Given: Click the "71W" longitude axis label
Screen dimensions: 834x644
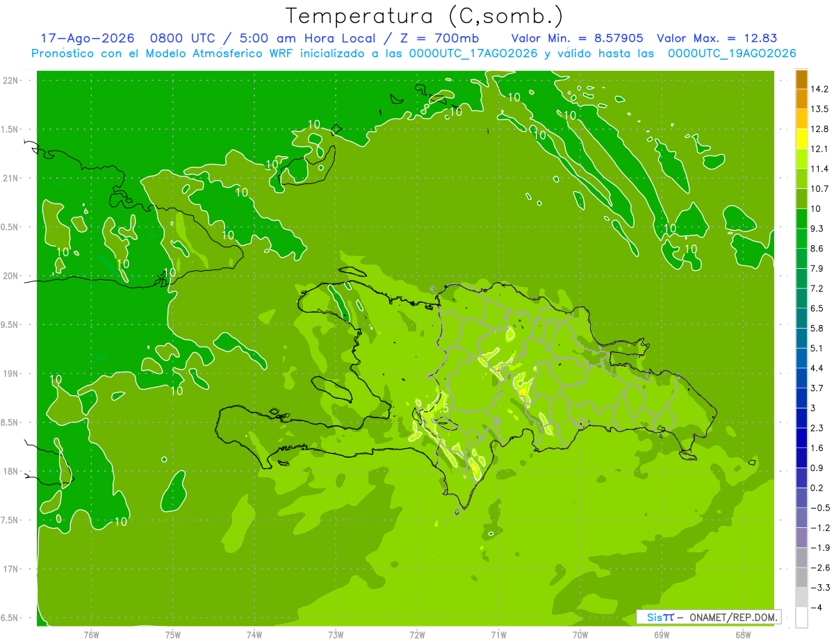Looking at the screenshot, I should (x=498, y=636).
